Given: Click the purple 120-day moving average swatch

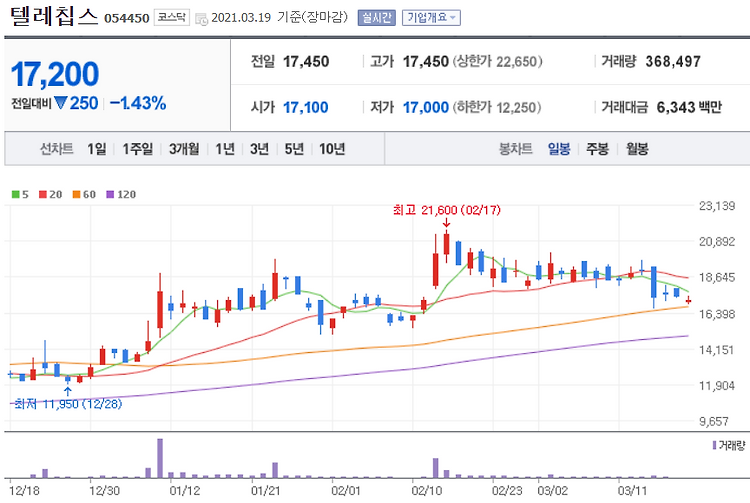Looking at the screenshot, I should [110, 195].
